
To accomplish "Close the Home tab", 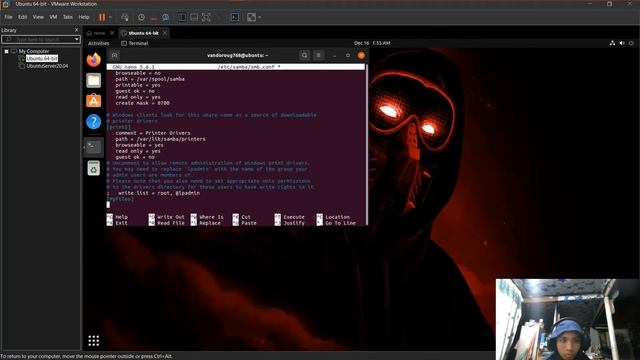I will coord(112,33).
